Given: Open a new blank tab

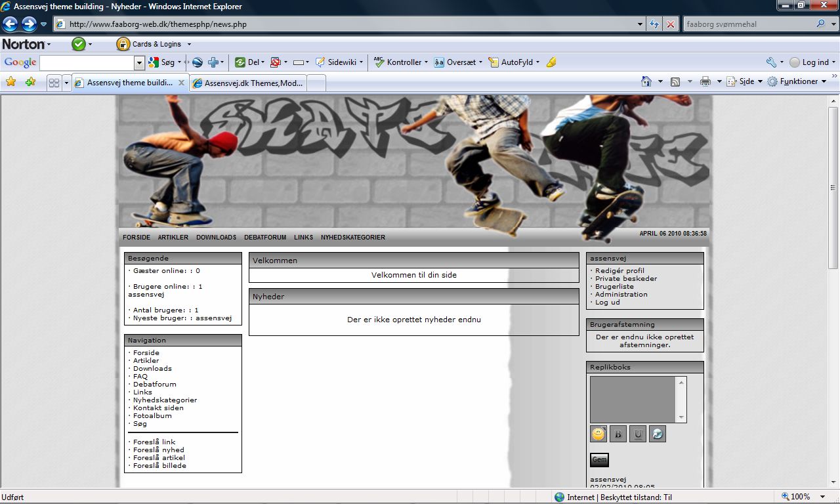Looking at the screenshot, I should pyautogui.click(x=316, y=83).
